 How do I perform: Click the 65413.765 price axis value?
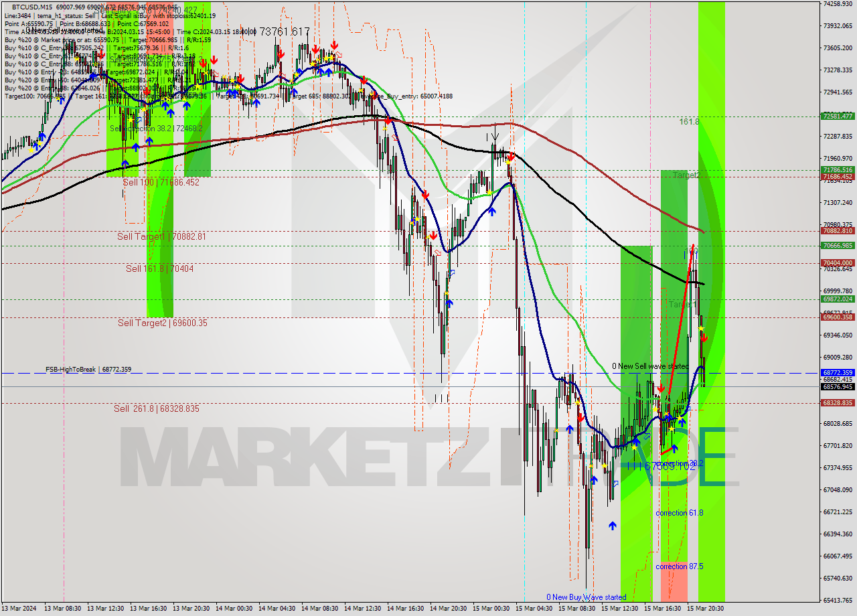point(838,600)
